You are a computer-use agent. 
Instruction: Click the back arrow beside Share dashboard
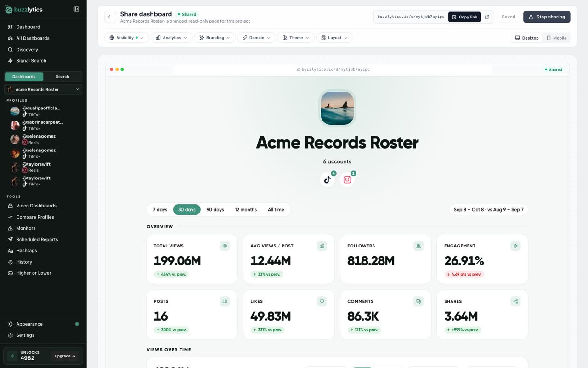(x=110, y=17)
